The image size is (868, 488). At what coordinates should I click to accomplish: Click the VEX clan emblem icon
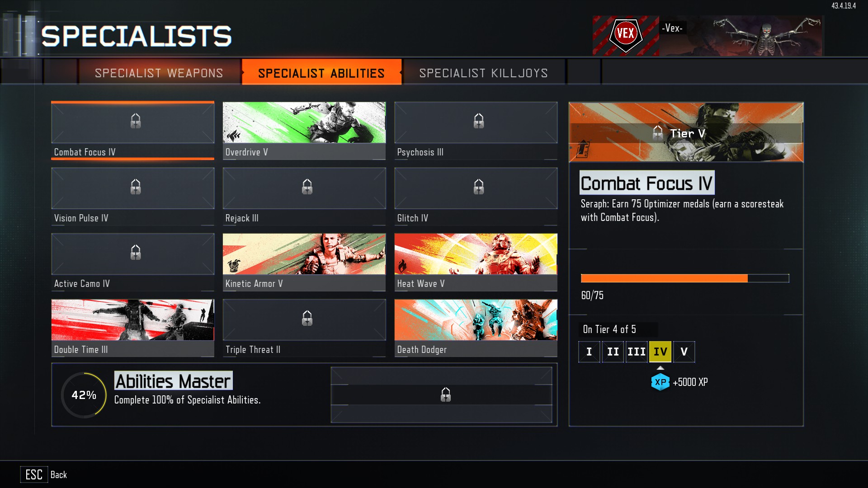[626, 34]
